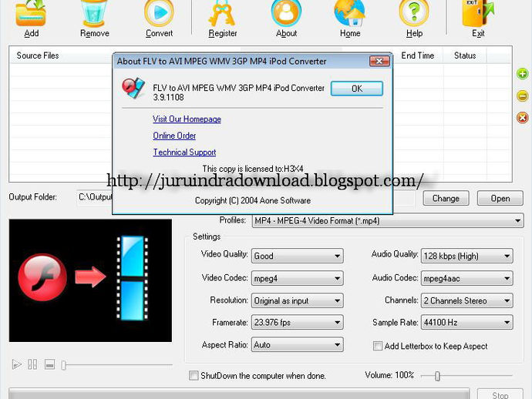Image resolution: width=532 pixels, height=399 pixels.
Task: Open the Visit Our Homepage link
Action: click(x=187, y=119)
